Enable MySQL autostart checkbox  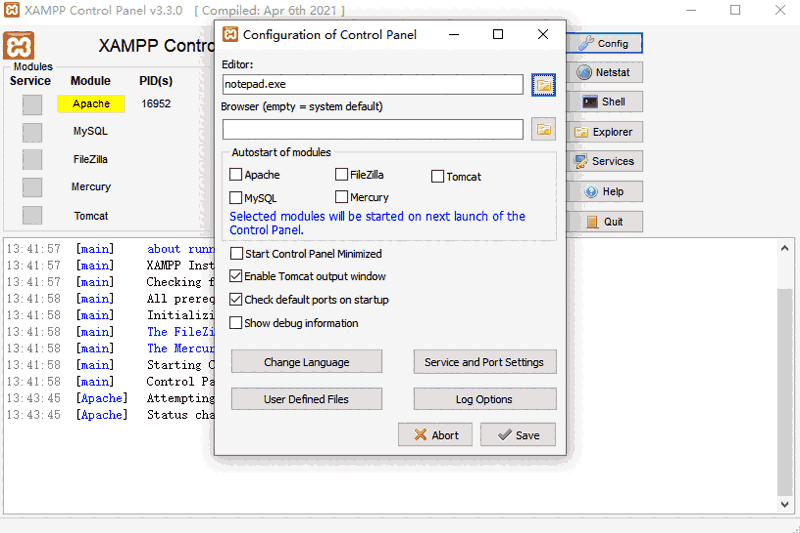pos(235,197)
